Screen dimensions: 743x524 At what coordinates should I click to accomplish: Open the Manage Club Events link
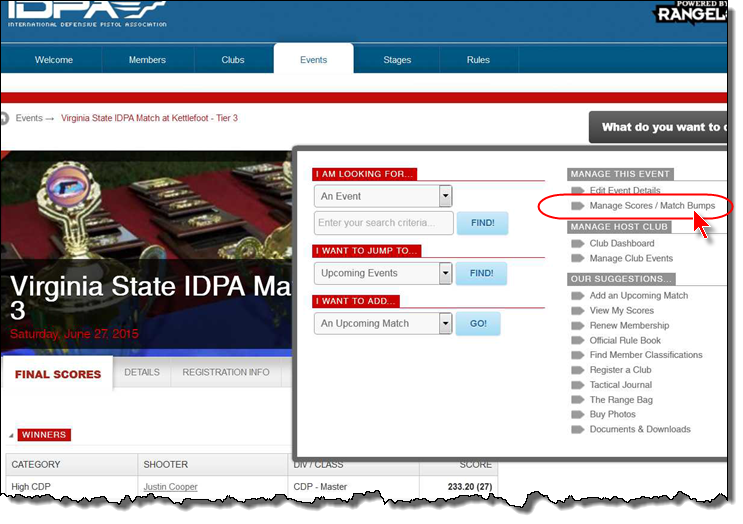click(631, 259)
